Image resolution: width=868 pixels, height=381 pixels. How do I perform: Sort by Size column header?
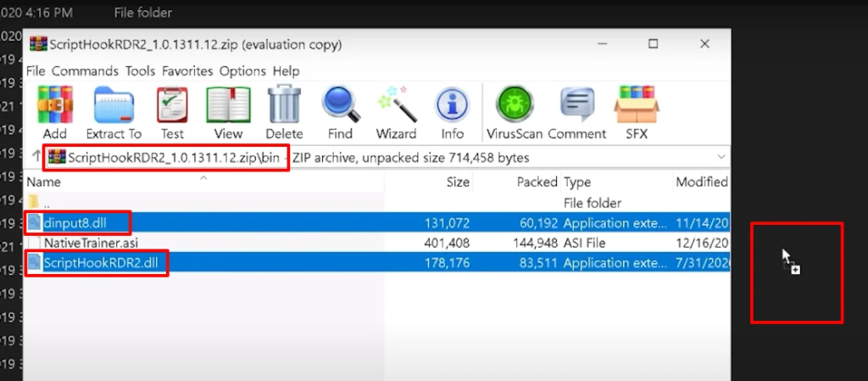429,182
